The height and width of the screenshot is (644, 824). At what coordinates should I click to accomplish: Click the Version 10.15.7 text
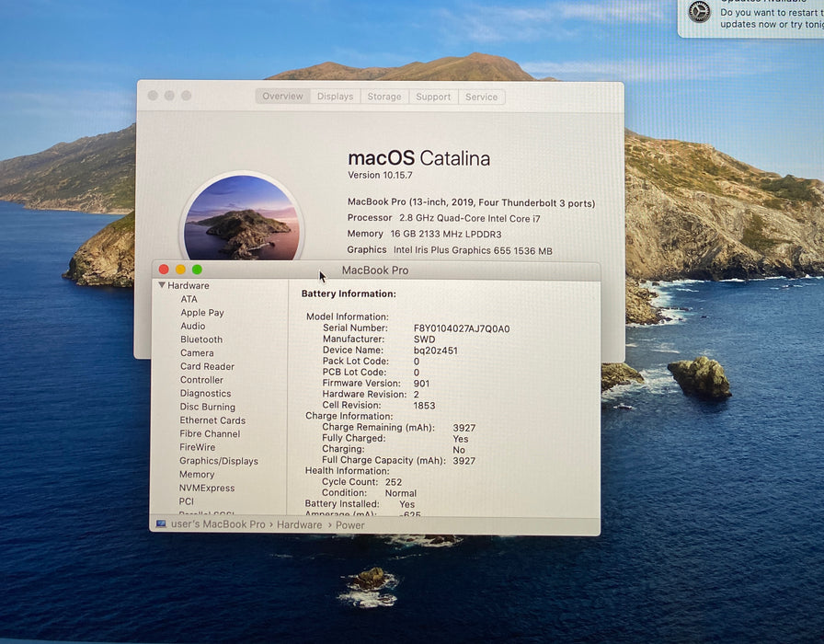(380, 175)
